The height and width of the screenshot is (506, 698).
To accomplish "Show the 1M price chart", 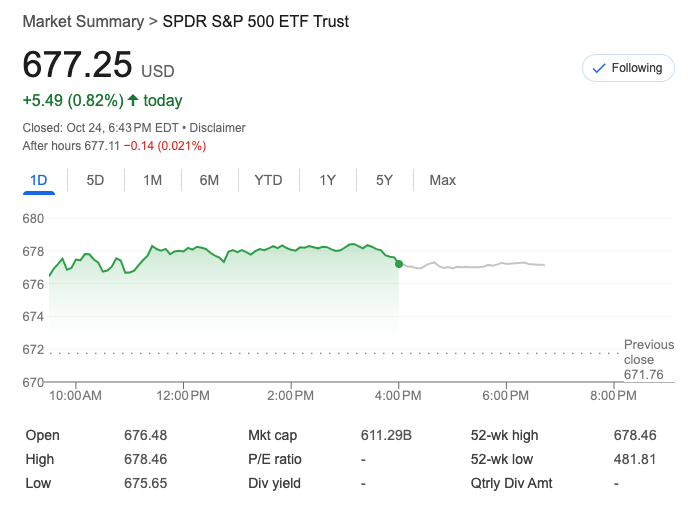I will (x=152, y=180).
